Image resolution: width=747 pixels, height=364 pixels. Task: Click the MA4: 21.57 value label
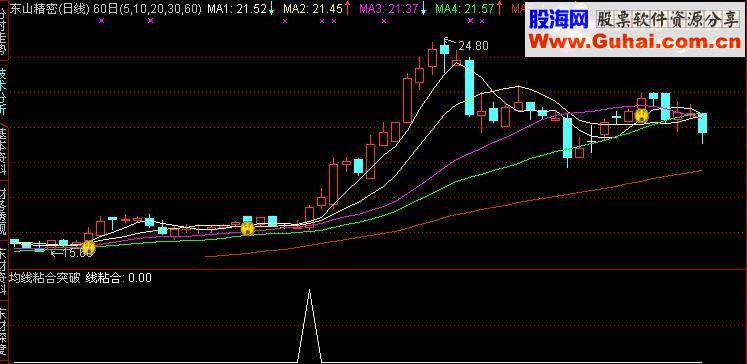coord(465,8)
